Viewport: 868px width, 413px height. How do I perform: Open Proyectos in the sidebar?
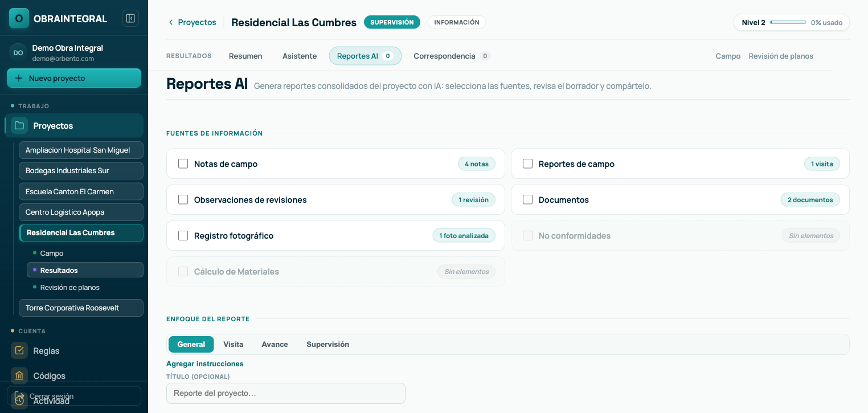[74, 125]
